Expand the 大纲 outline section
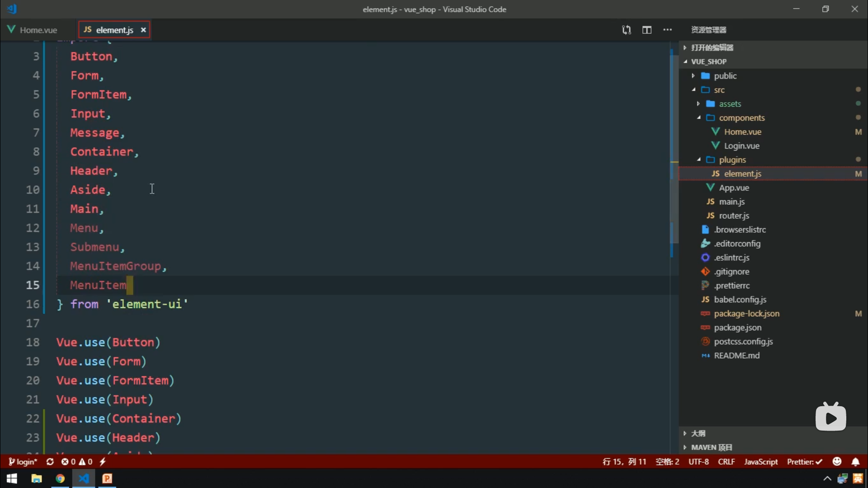The image size is (868, 488). click(773, 433)
